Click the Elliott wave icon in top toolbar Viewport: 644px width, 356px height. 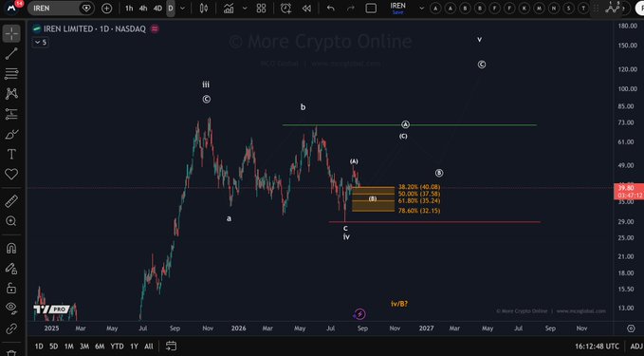coord(614,8)
